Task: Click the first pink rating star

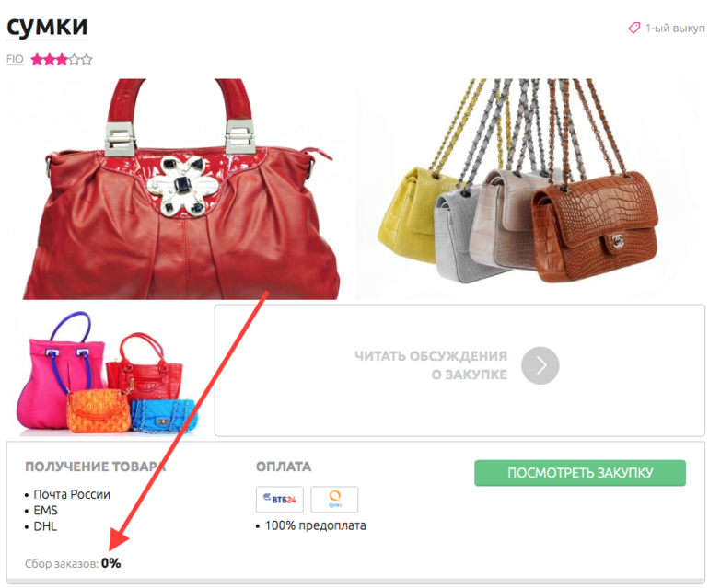Action: pos(37,60)
